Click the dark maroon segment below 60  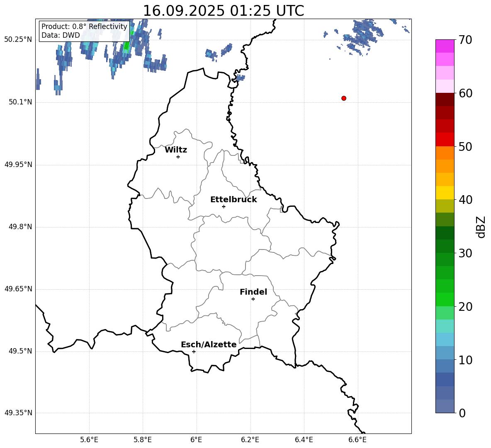coord(445,99)
